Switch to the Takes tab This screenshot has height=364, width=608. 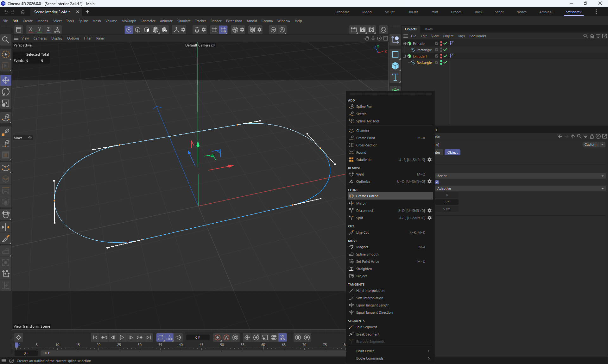pyautogui.click(x=428, y=29)
